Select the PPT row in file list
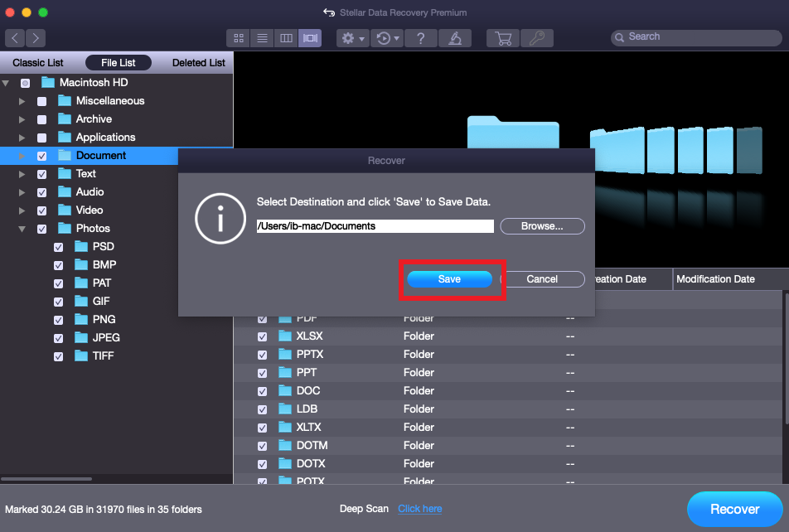 coord(508,372)
